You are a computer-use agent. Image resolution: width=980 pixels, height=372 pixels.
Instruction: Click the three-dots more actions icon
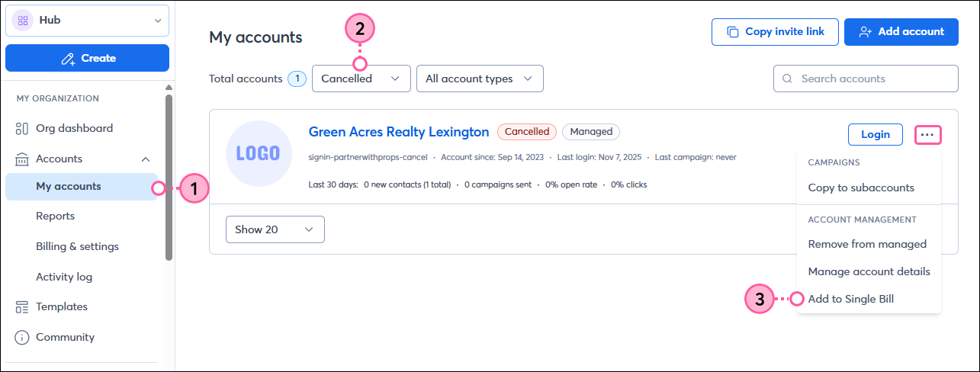point(927,134)
